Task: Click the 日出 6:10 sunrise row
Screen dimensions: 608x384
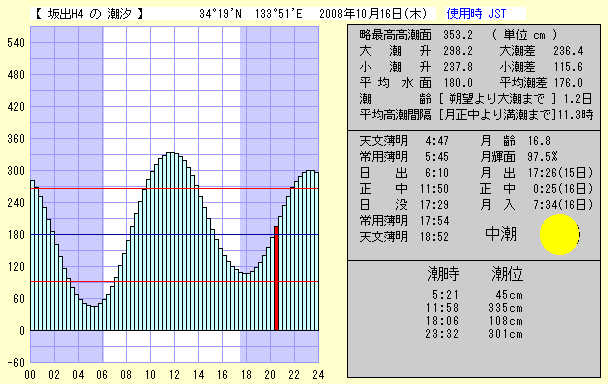Action: pos(404,173)
